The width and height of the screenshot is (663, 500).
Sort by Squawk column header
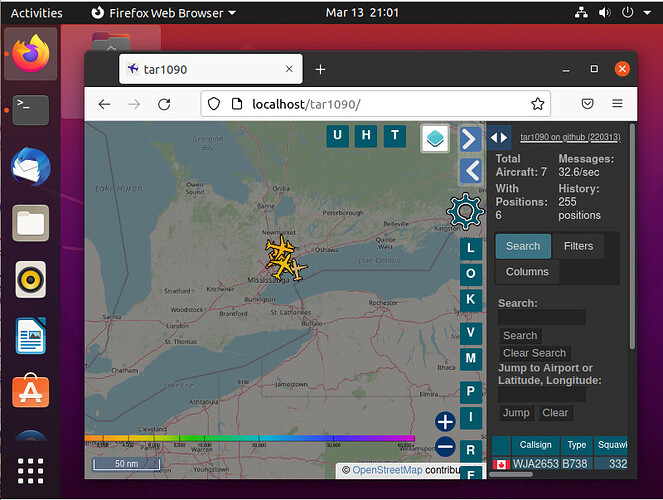(x=611, y=445)
